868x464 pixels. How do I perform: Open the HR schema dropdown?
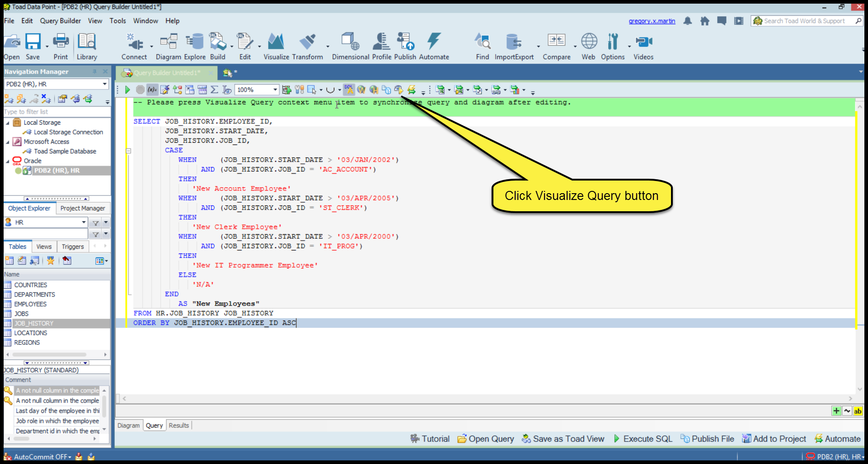84,222
